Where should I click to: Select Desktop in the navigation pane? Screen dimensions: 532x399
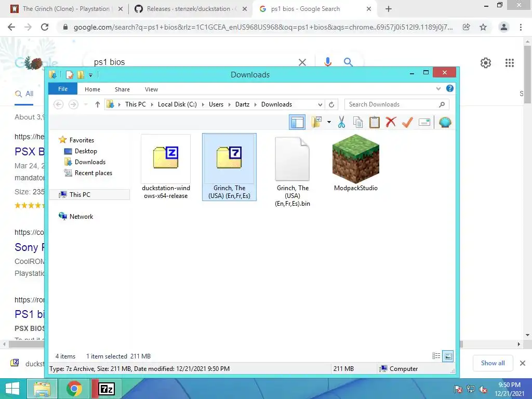(86, 151)
